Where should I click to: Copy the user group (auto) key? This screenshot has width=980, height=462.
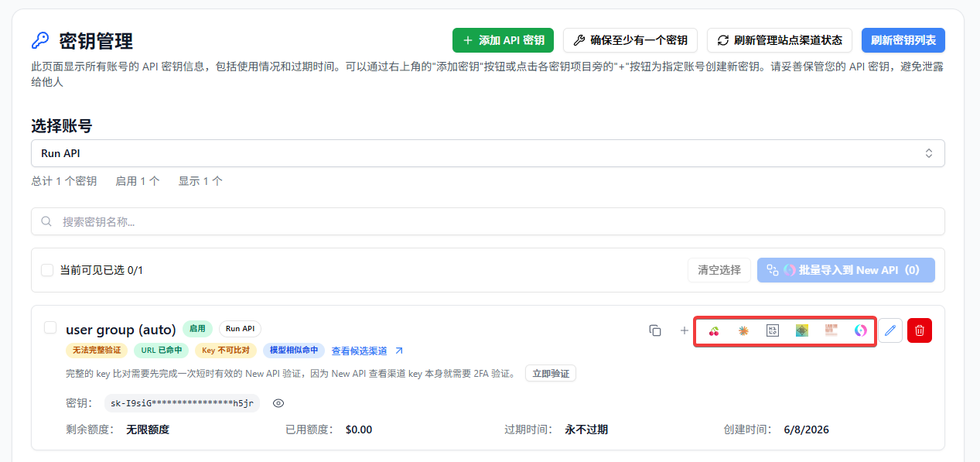655,330
